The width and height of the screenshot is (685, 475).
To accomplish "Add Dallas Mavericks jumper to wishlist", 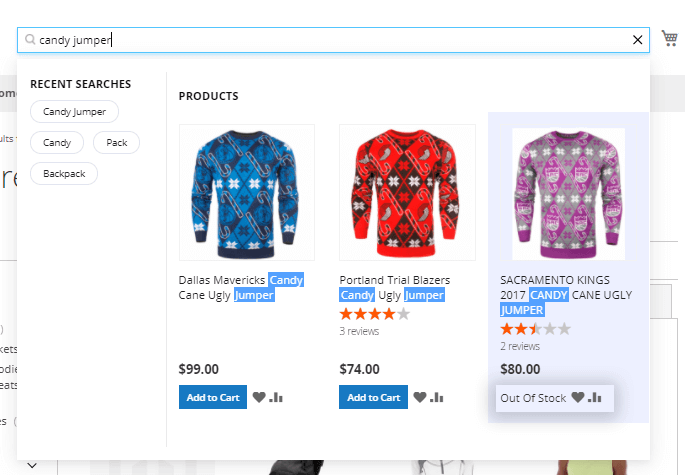I will [x=259, y=397].
